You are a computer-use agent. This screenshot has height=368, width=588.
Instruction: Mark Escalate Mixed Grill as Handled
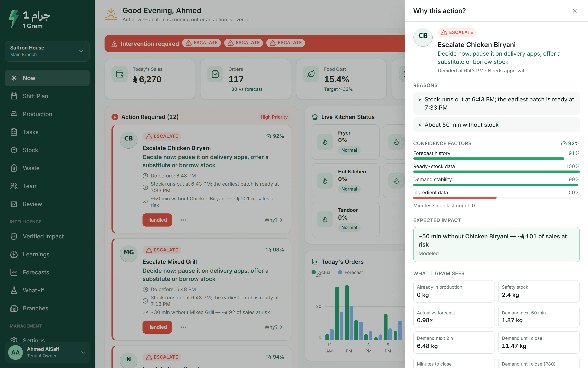[x=157, y=327]
